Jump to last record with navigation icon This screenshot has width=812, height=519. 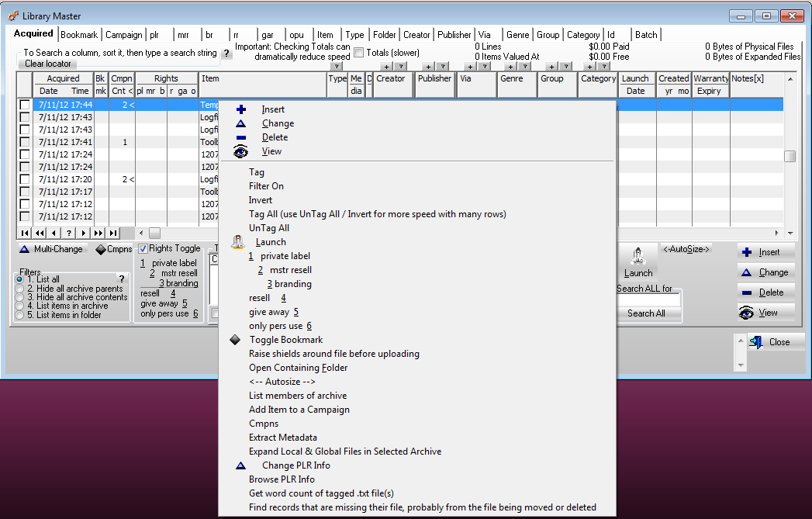pos(112,233)
